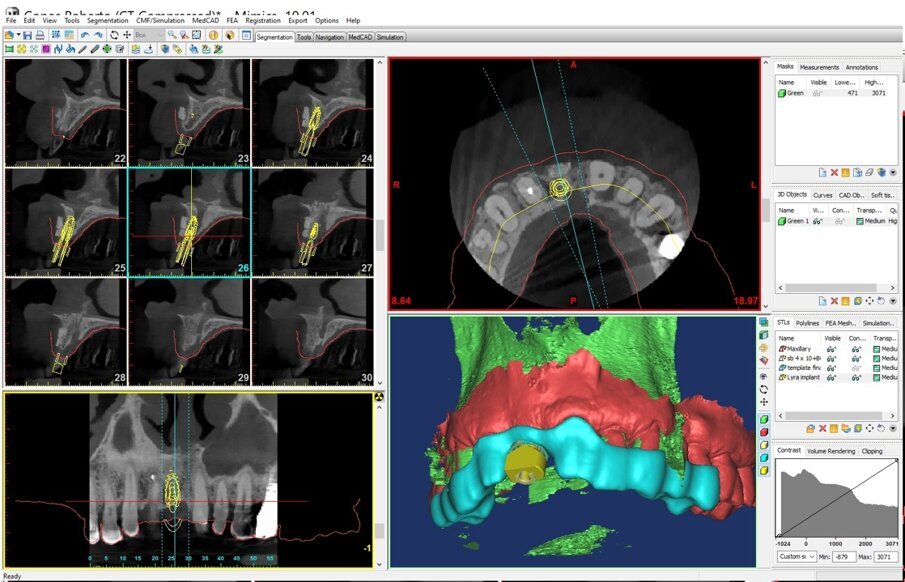The image size is (905, 582).
Task: Click the radiation icon on panoramic view
Action: pos(379,397)
